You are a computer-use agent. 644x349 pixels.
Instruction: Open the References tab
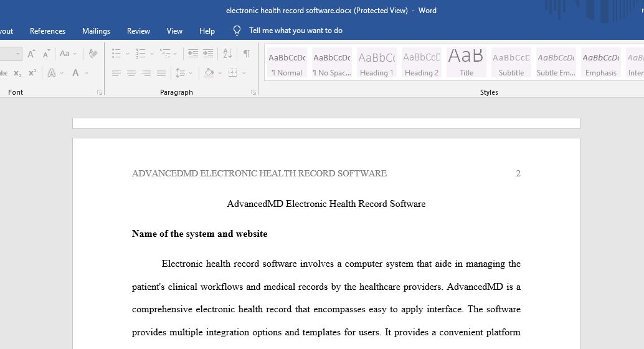[x=47, y=31]
